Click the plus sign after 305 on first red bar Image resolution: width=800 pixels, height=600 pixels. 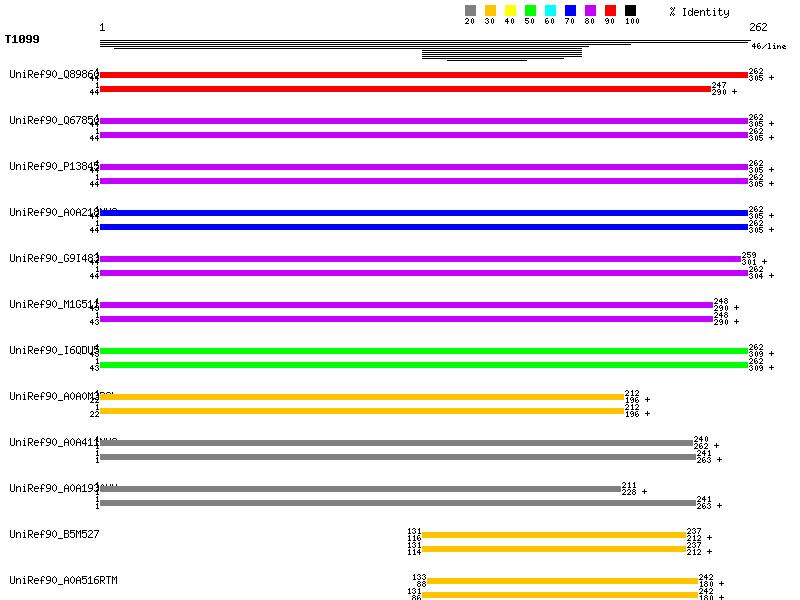(771, 78)
